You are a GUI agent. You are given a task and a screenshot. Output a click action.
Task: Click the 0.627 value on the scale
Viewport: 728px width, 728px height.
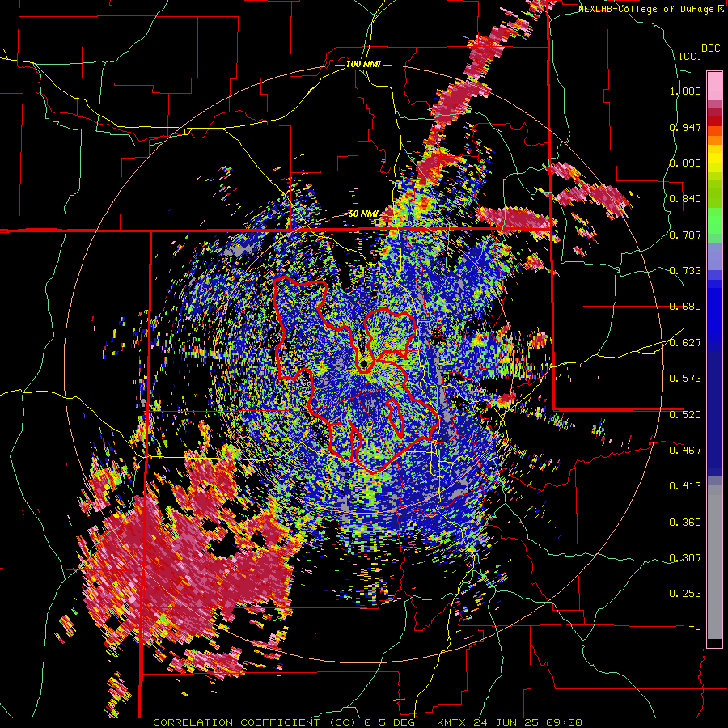(x=685, y=343)
